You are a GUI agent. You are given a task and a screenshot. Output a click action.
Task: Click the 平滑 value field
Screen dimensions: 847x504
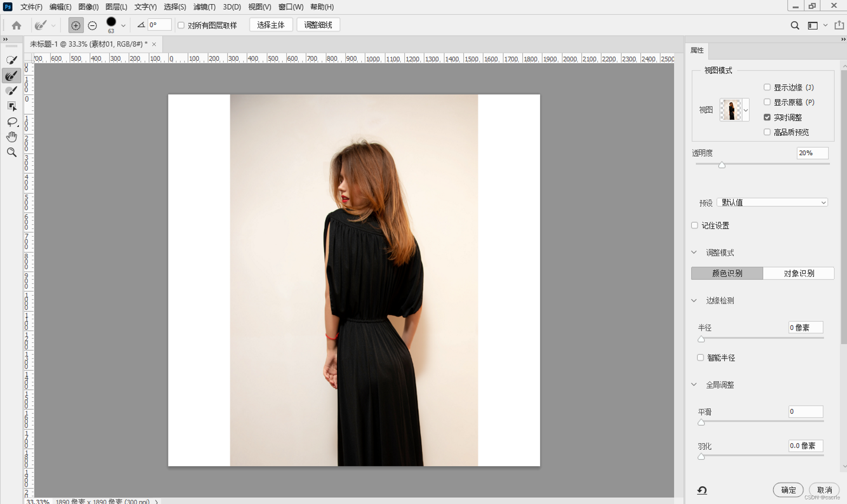[805, 412]
